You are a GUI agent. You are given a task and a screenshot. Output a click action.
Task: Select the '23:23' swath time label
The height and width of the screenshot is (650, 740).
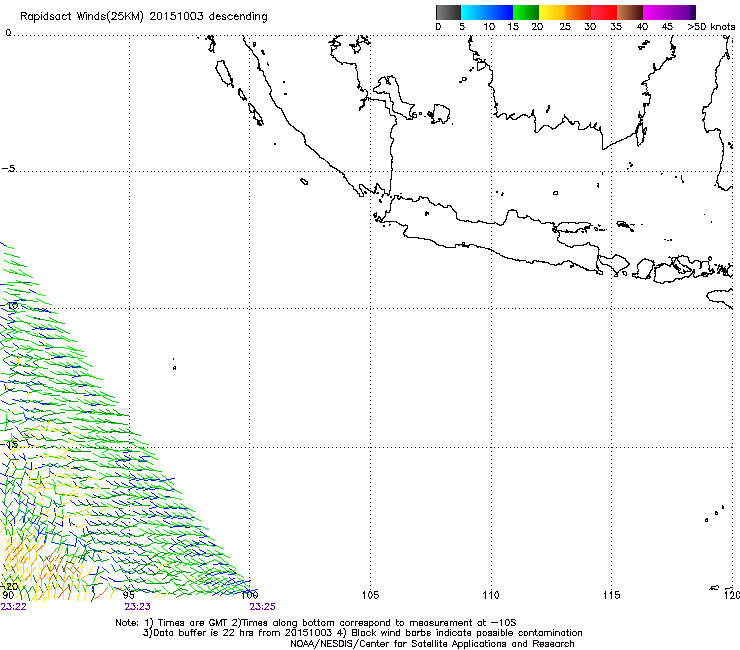pos(137,607)
